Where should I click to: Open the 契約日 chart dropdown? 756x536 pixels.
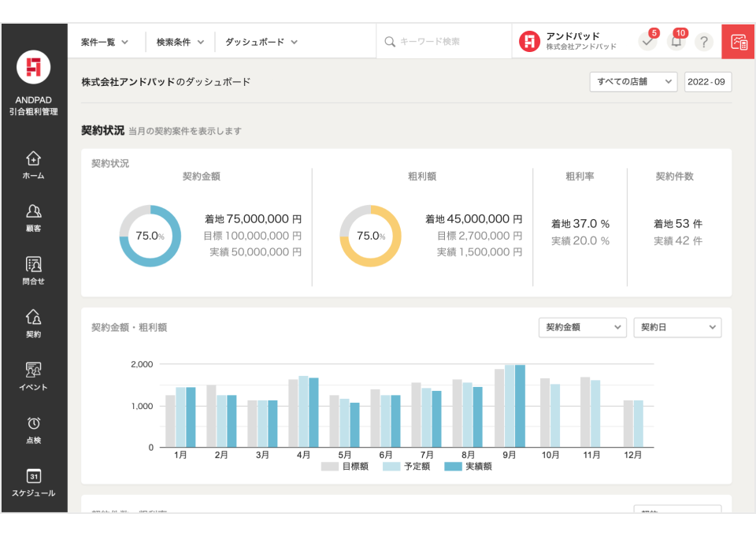(677, 327)
